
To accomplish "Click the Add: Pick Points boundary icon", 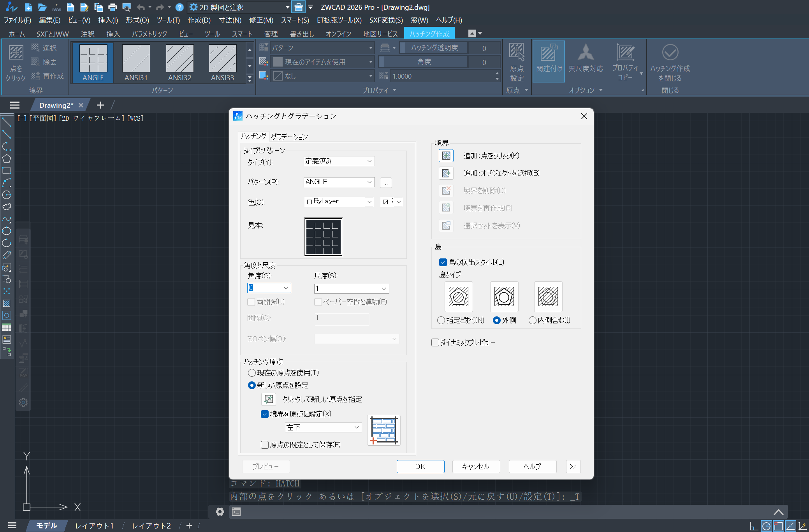I will tap(446, 156).
